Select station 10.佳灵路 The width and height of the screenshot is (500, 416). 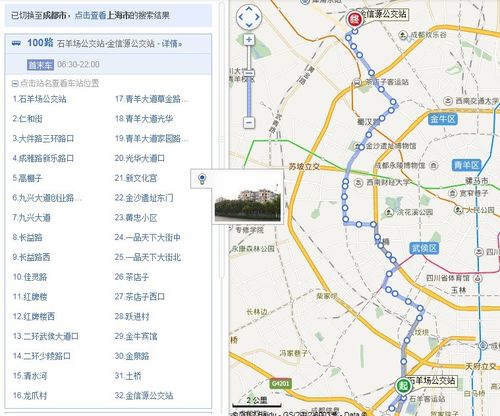tap(30, 277)
